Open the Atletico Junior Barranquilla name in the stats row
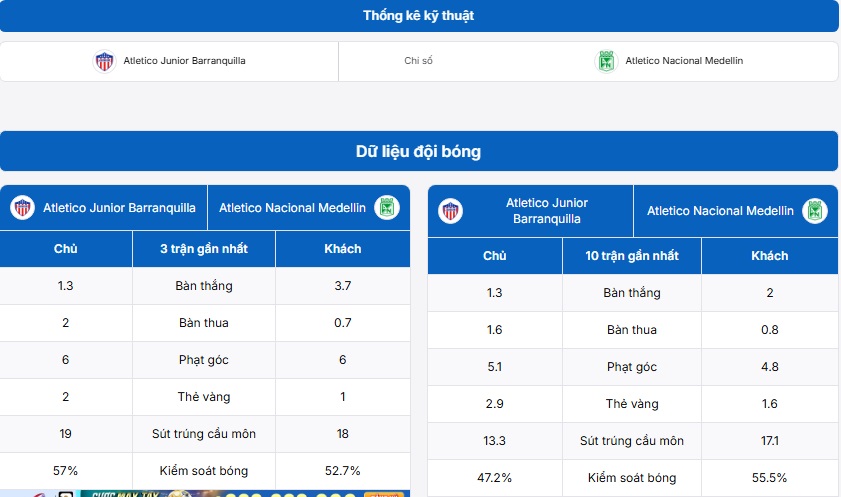Viewport: 841px width, 497px height. click(185, 61)
